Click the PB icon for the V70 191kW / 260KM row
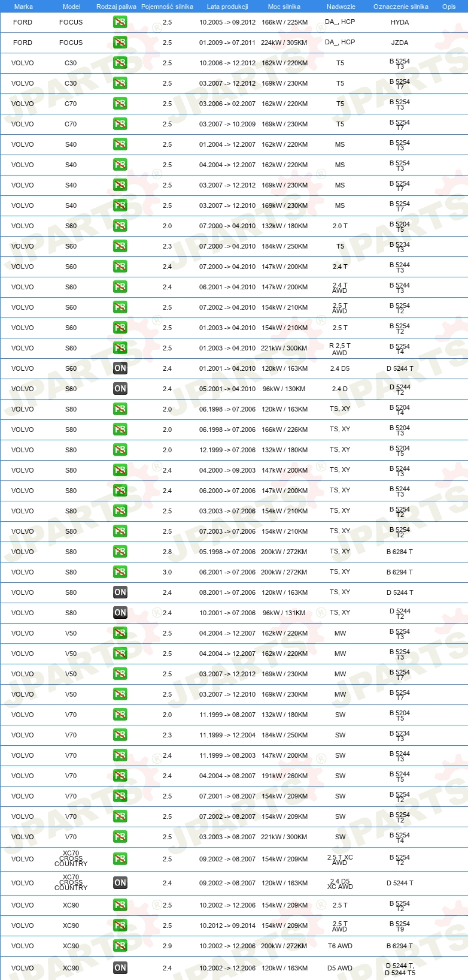This screenshot has width=468, height=980. 120,776
